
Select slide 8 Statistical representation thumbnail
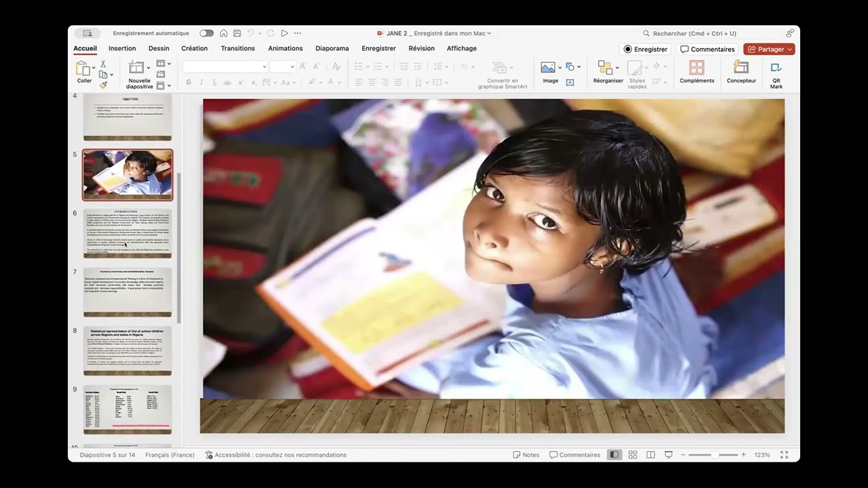pyautogui.click(x=127, y=351)
